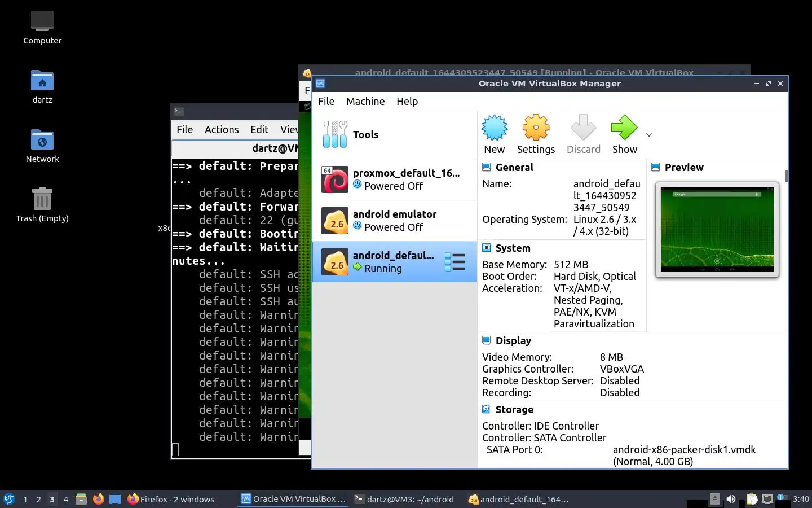Click the Preview section header
The height and width of the screenshot is (508, 812).
684,168
